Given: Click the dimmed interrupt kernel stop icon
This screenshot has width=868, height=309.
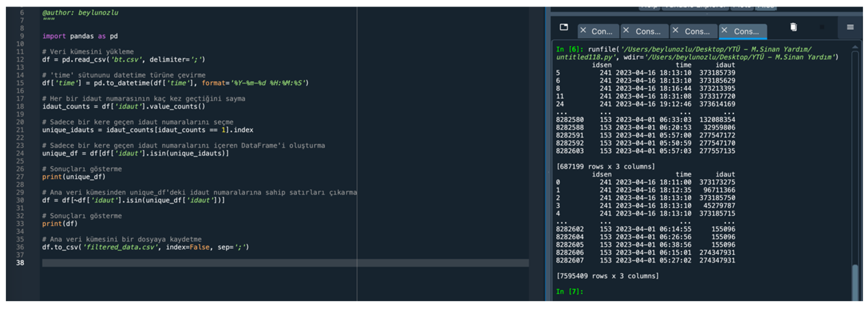Looking at the screenshot, I should [822, 27].
